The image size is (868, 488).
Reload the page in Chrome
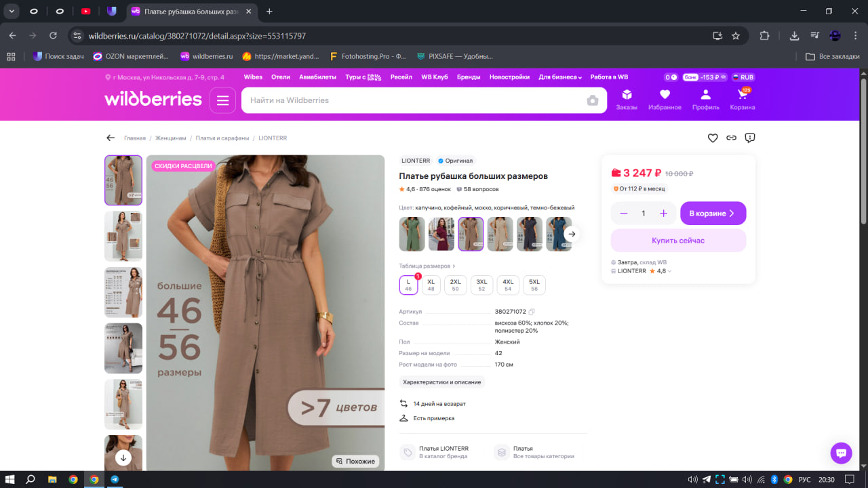point(53,36)
